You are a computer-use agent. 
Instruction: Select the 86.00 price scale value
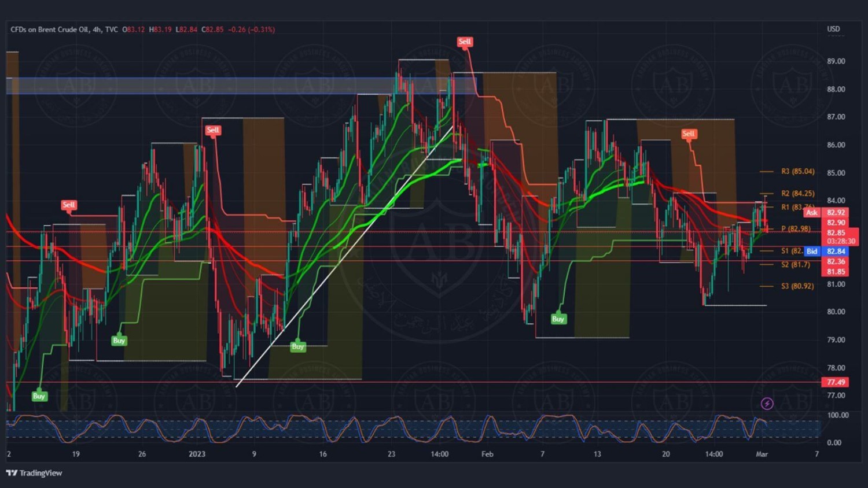pos(836,145)
